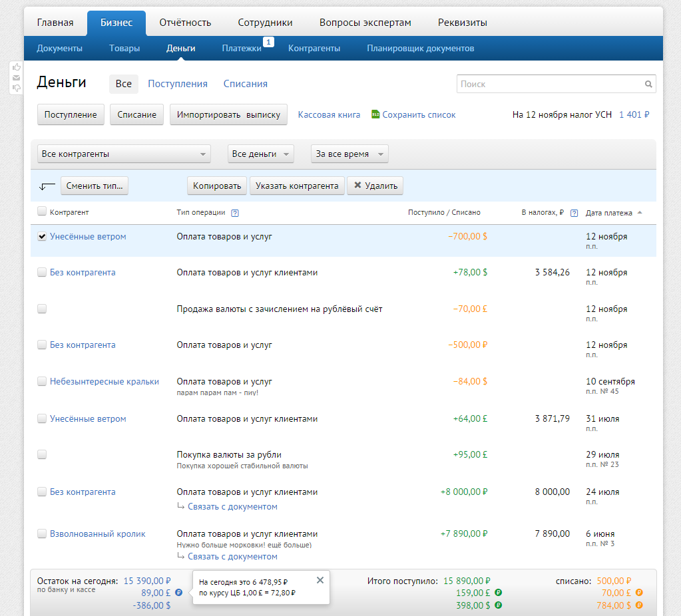
Task: Open the Реквизиты tab
Action: click(463, 23)
